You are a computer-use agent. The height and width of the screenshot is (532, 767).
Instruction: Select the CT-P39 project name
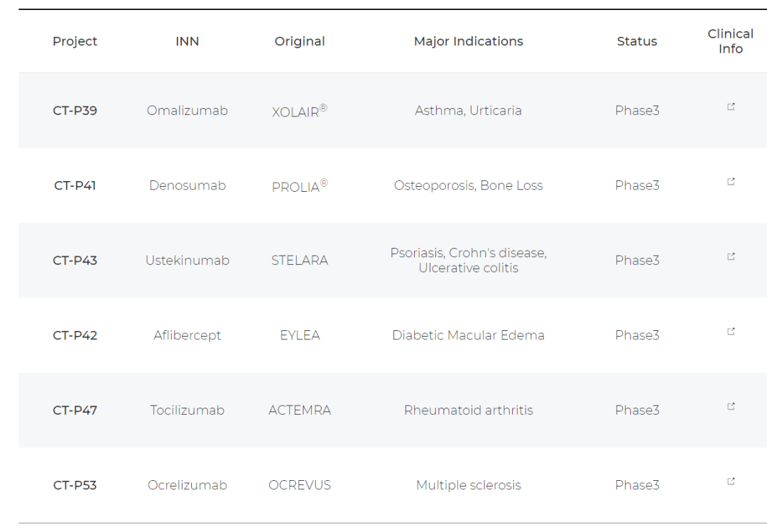coord(75,111)
